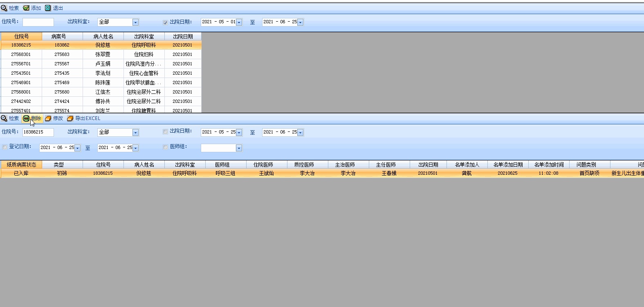Open the lower panel's 出院日期 end date picker
The image size is (644, 307).
(300, 133)
